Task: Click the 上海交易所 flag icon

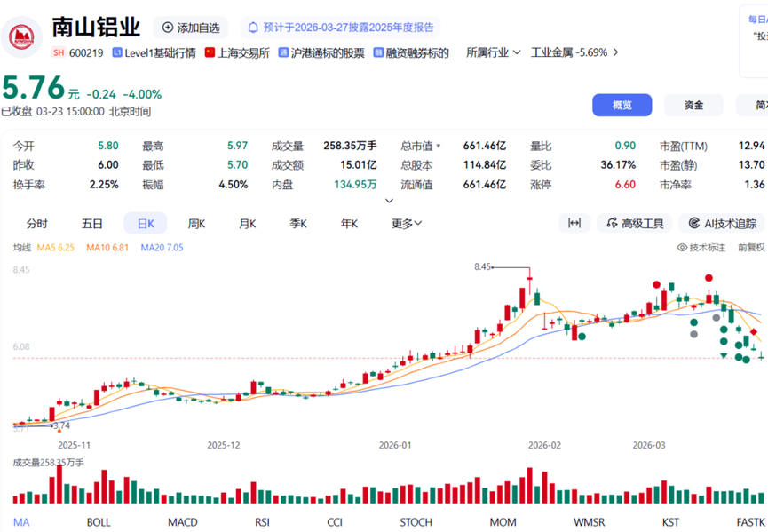Action: click(210, 52)
